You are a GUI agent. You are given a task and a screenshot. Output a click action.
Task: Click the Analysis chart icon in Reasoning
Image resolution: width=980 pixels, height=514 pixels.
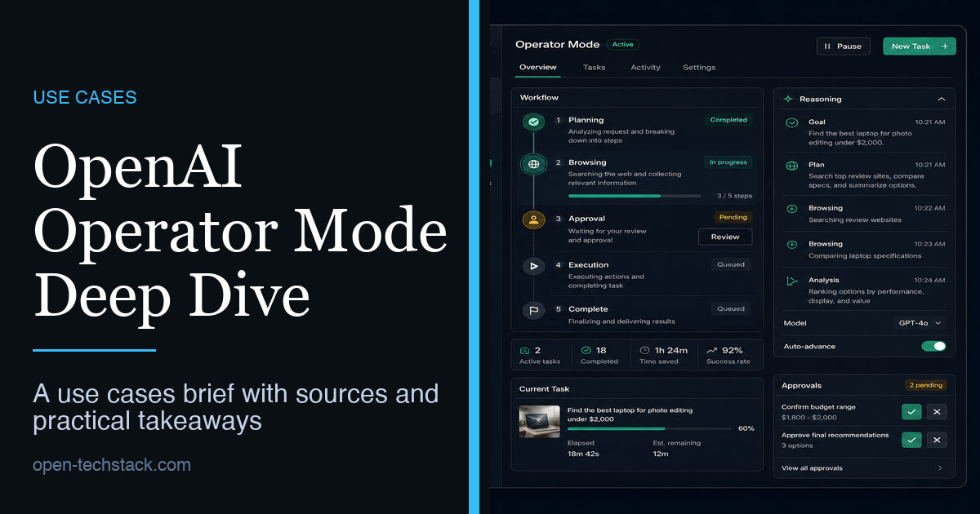[791, 281]
